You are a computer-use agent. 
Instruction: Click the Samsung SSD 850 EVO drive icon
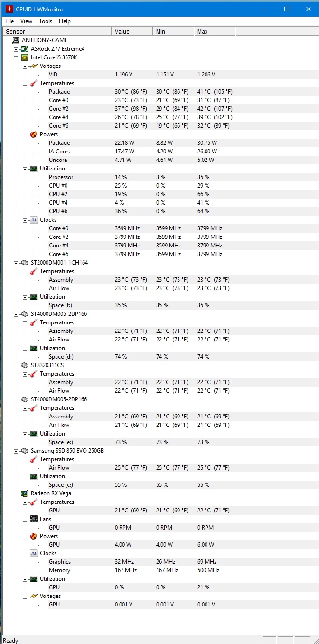[25, 451]
